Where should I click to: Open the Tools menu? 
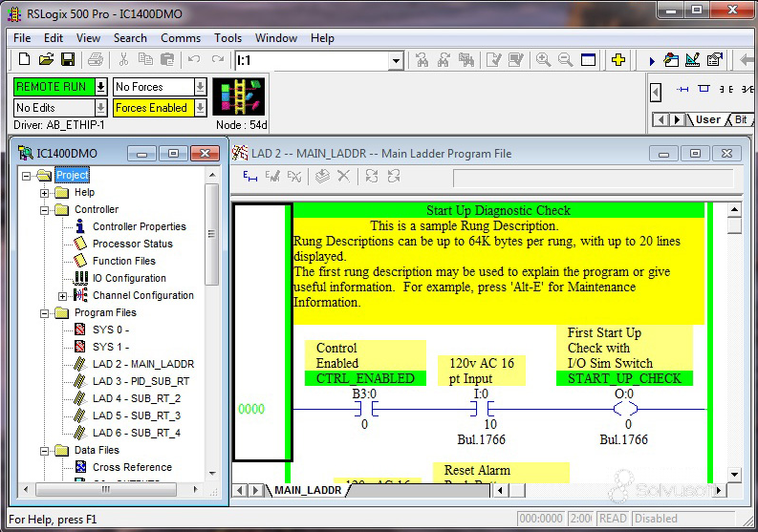click(227, 38)
